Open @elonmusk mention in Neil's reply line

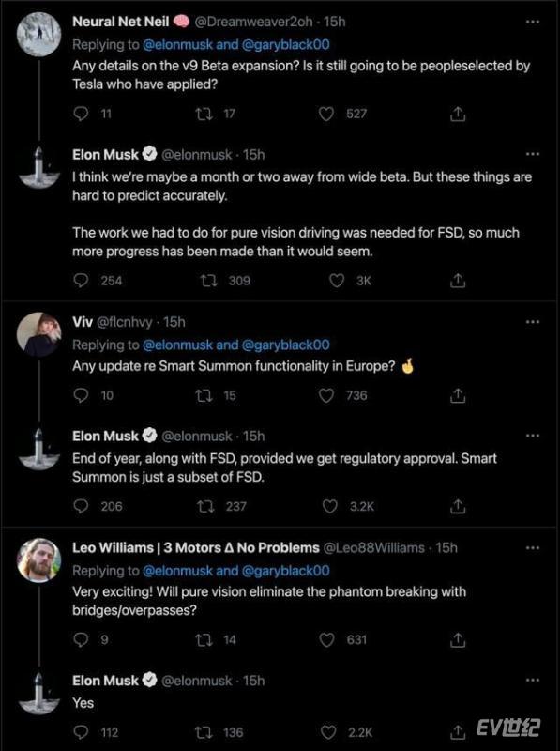tap(177, 44)
